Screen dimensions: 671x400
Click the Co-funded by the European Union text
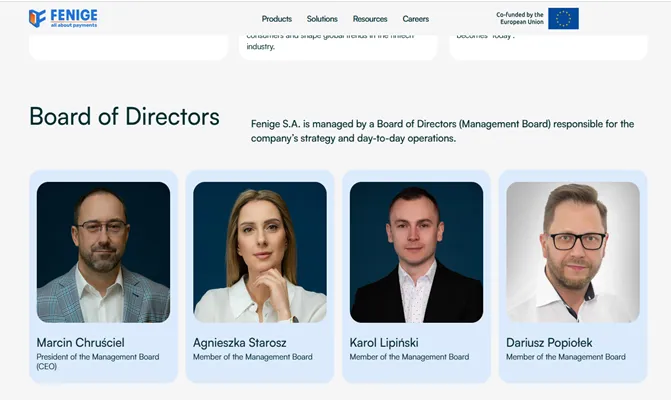(x=520, y=18)
